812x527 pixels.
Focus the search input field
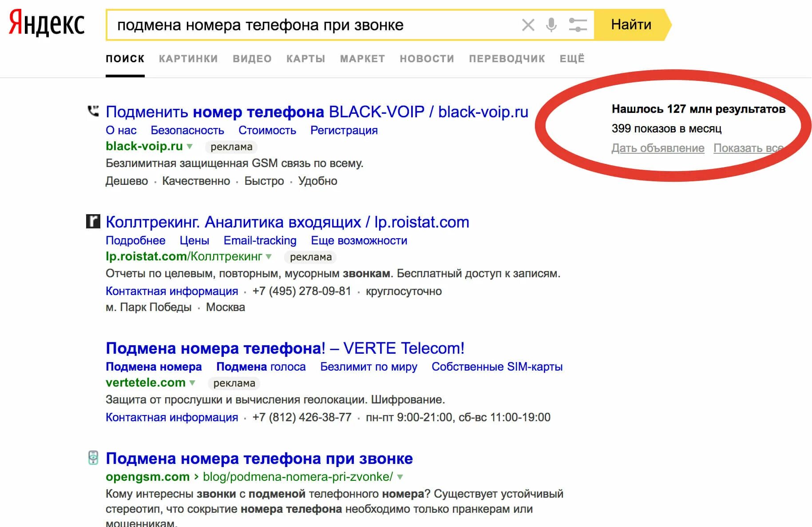click(x=311, y=25)
